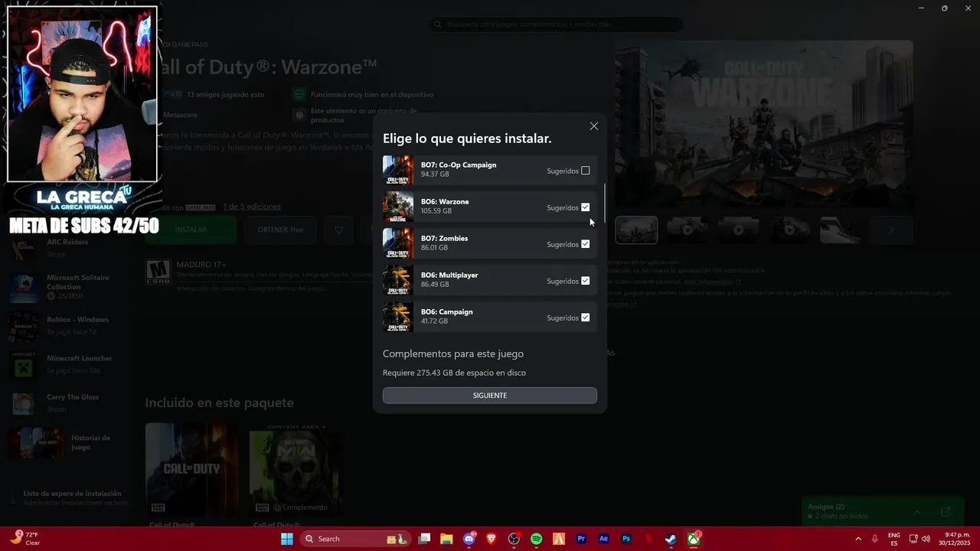Click the BO6: Campaign cover thumbnail

(x=398, y=317)
